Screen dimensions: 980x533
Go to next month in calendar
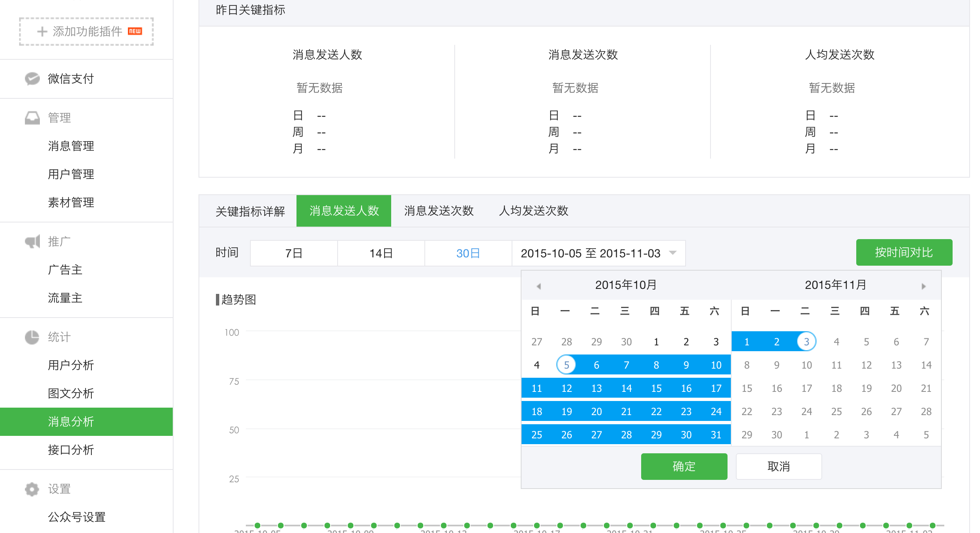(x=924, y=286)
